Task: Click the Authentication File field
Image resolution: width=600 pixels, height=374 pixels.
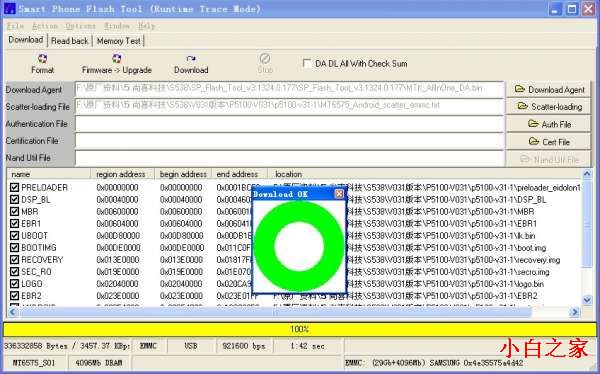Action: coord(289,124)
